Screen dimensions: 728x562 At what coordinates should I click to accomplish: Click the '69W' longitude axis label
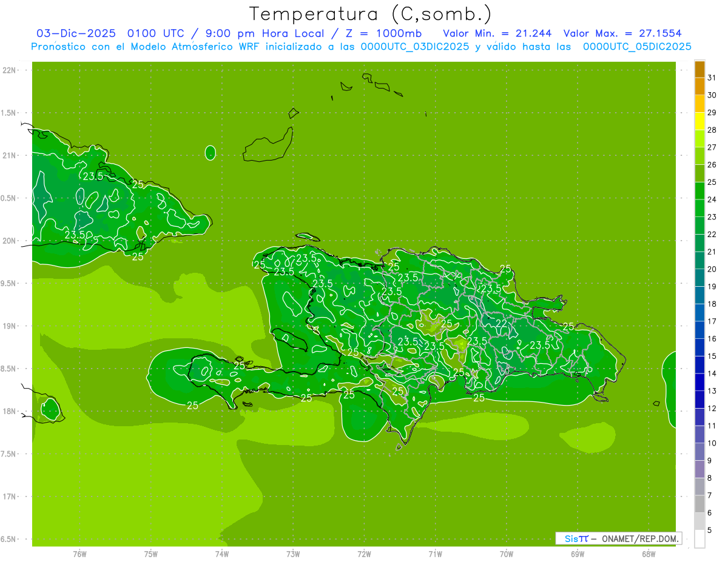pyautogui.click(x=578, y=554)
